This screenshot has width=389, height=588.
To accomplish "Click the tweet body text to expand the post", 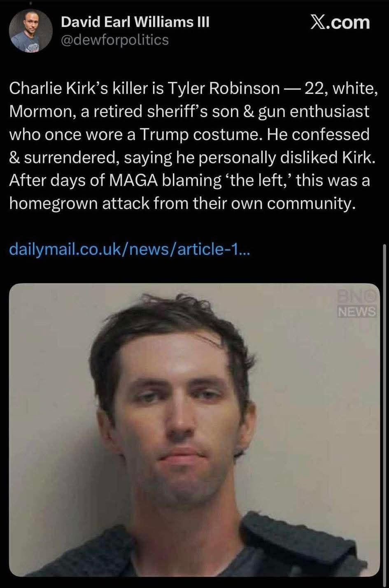I will coord(193,146).
